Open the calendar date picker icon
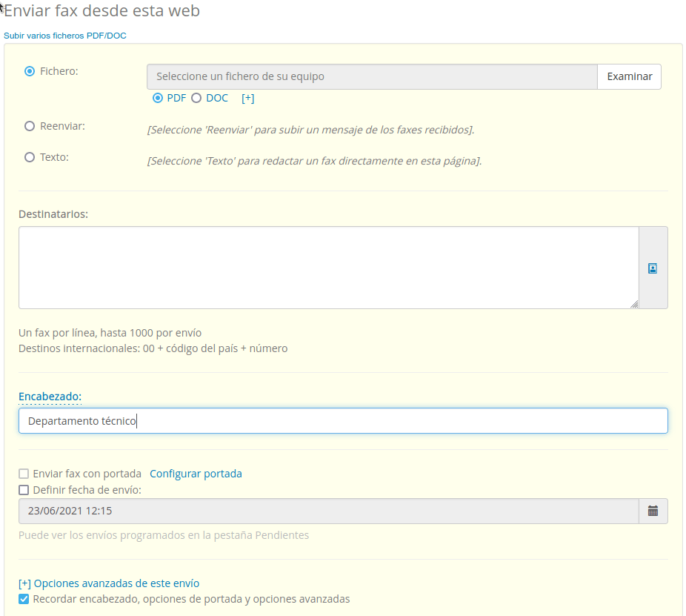686x616 pixels. click(653, 511)
